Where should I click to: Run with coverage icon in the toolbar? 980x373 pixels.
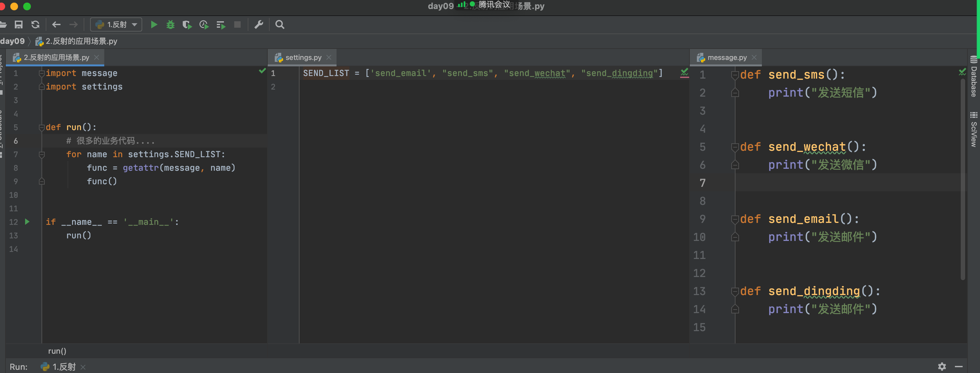click(187, 25)
